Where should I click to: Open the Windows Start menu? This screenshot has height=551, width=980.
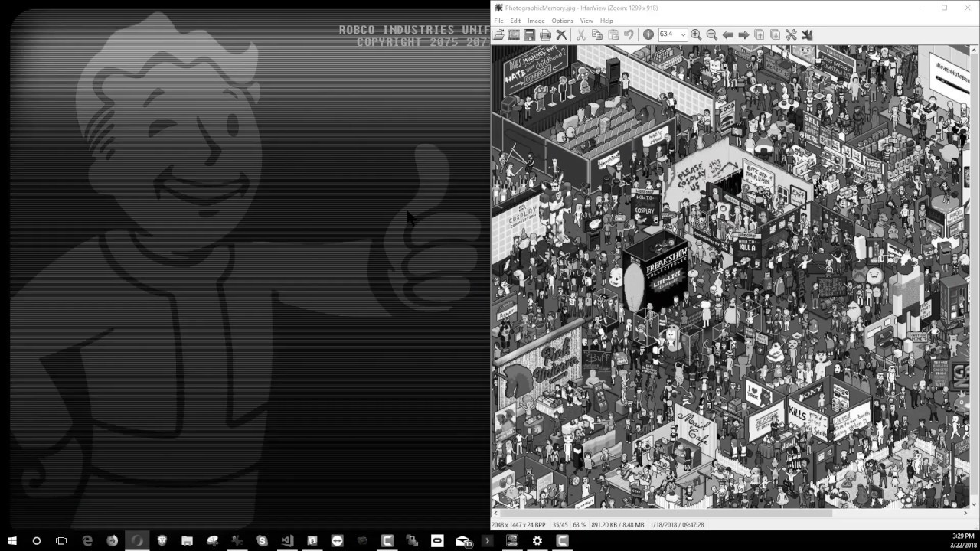pyautogui.click(x=12, y=540)
